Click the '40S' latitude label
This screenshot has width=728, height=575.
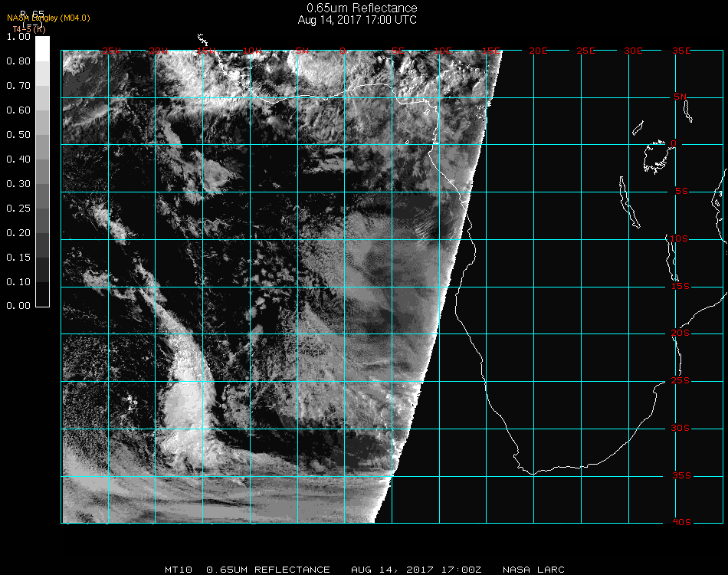pos(681,523)
